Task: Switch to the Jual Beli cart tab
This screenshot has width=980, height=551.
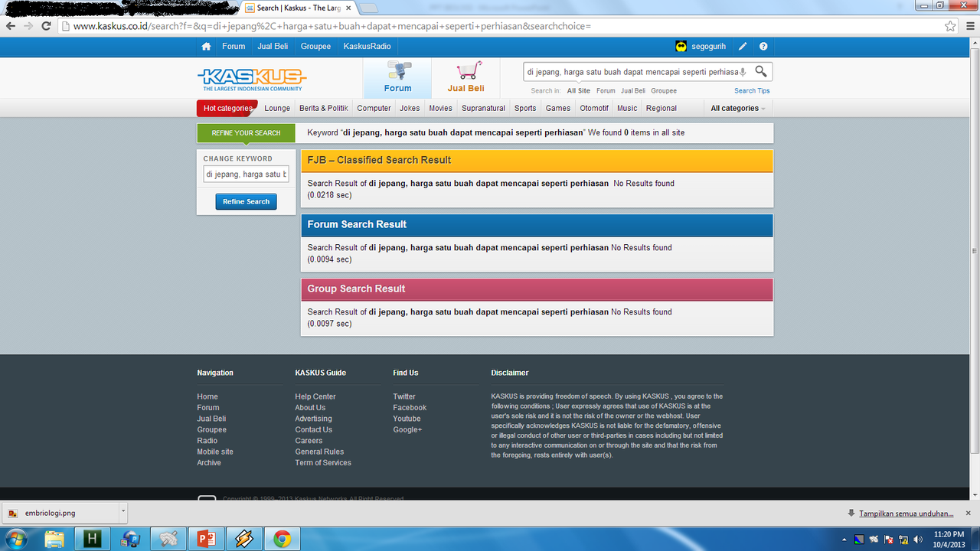Action: pos(465,77)
